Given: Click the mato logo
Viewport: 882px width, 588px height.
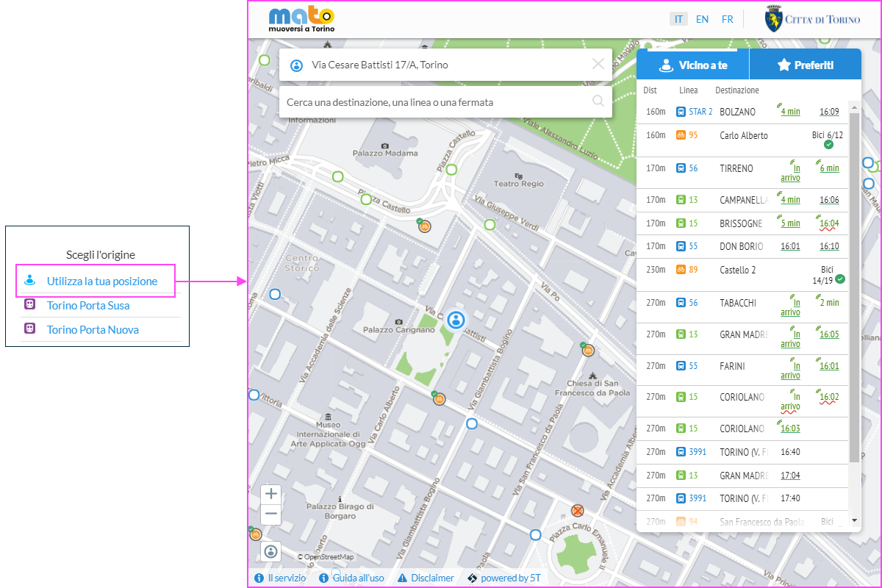Looking at the screenshot, I should (x=301, y=19).
